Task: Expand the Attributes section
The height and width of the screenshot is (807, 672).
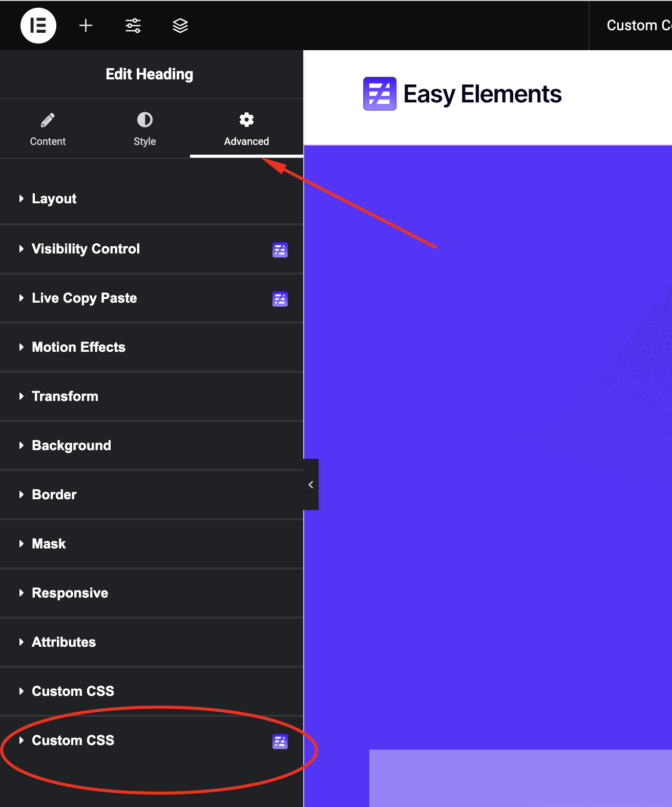Action: [64, 642]
